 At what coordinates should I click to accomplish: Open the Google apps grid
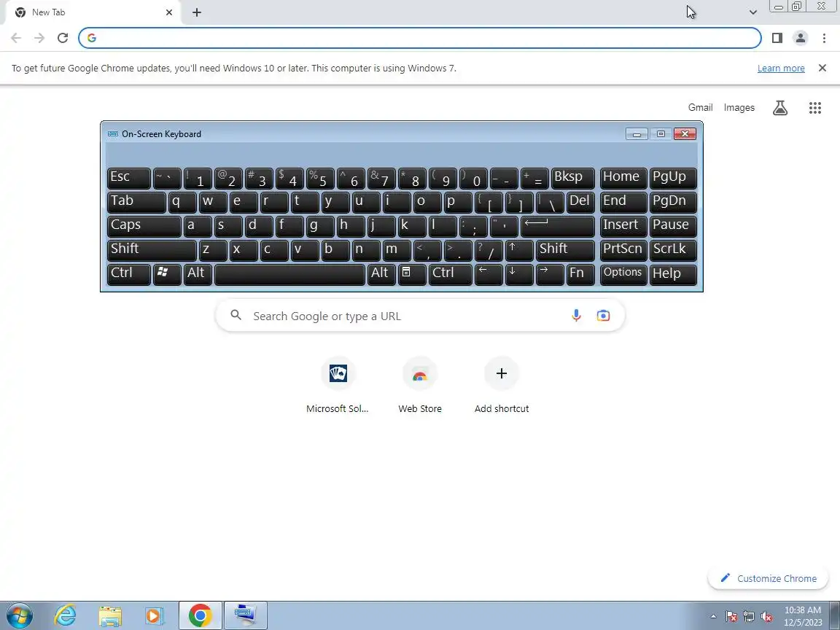[814, 108]
